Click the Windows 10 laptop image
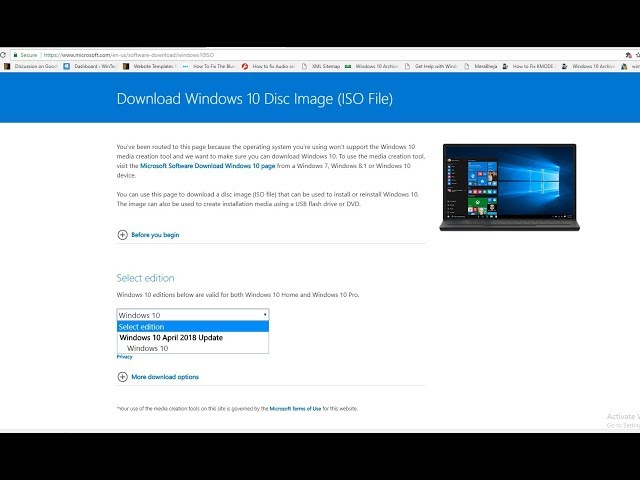Screen dimensions: 640x480 click(x=509, y=187)
